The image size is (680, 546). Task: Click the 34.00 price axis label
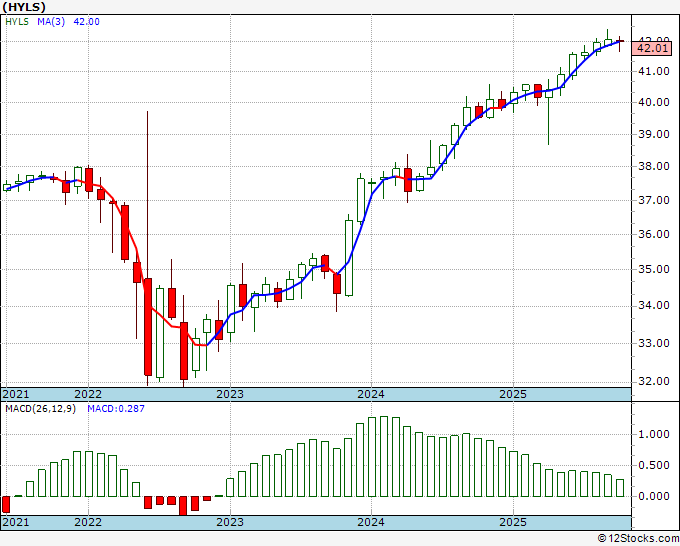click(654, 306)
